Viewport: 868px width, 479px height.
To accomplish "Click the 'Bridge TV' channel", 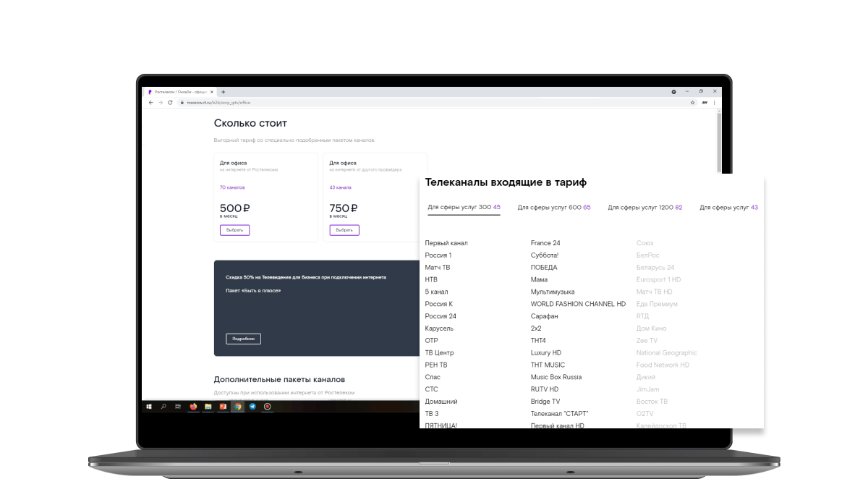I will point(545,402).
